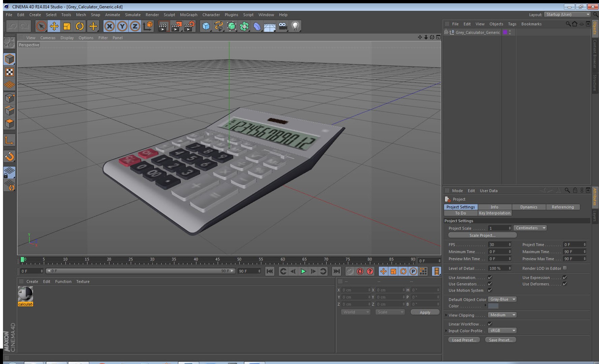
Task: Switch to the Referencing tab
Action: click(563, 207)
